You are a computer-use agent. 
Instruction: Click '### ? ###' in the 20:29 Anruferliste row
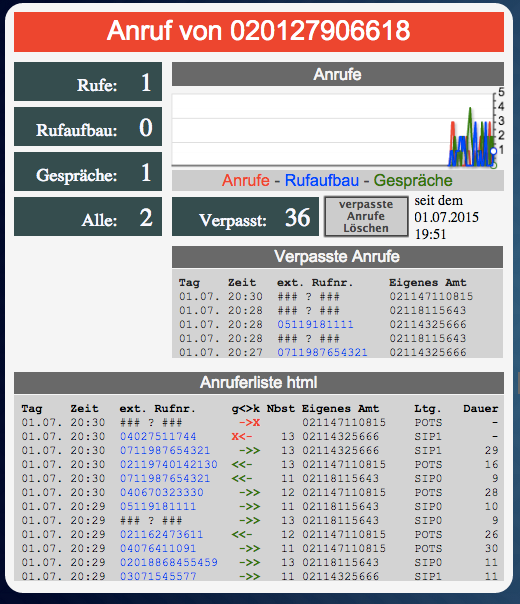[151, 520]
